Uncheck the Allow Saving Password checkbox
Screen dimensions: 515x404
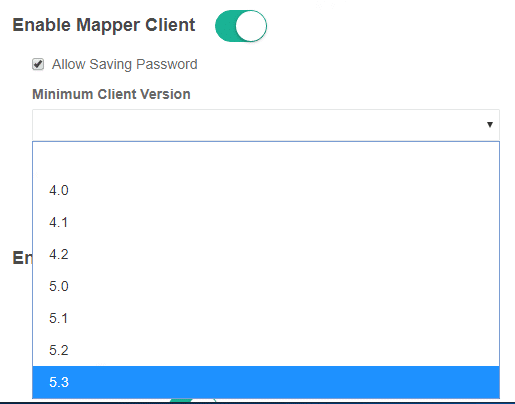point(38,64)
